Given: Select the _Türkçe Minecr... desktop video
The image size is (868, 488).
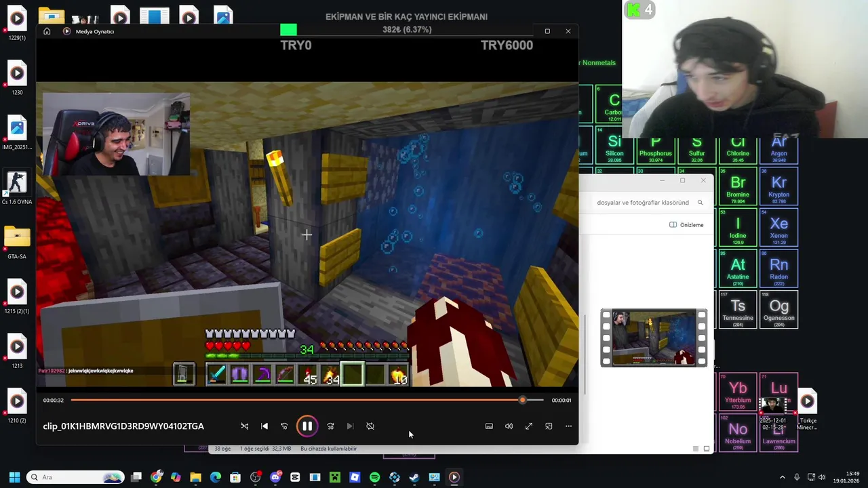Looking at the screenshot, I should (807, 409).
